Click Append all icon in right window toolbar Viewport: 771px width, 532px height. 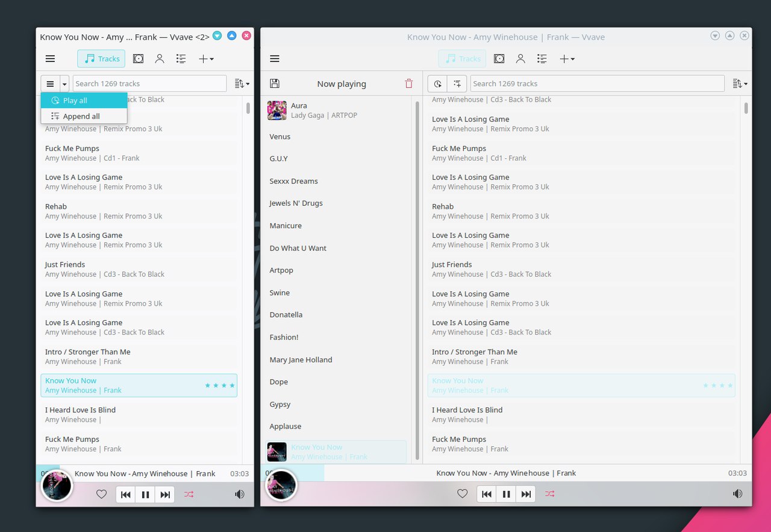pyautogui.click(x=457, y=84)
